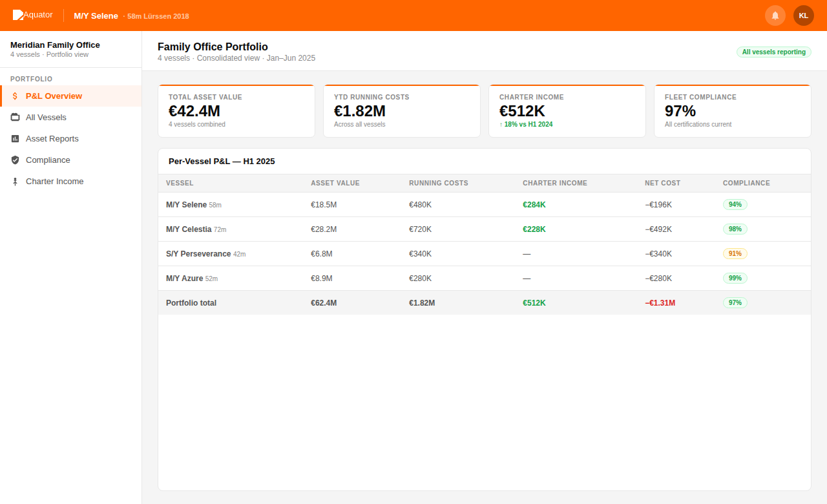827x504 pixels.
Task: Click the Charter Income anchor icon
Action: 15,182
